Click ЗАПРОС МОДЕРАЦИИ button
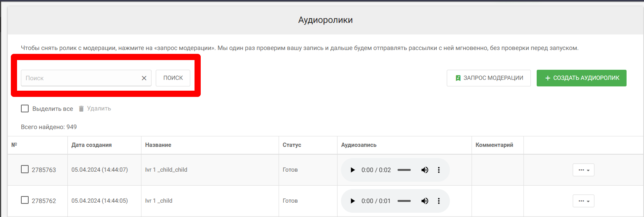644x217 pixels. (x=488, y=78)
